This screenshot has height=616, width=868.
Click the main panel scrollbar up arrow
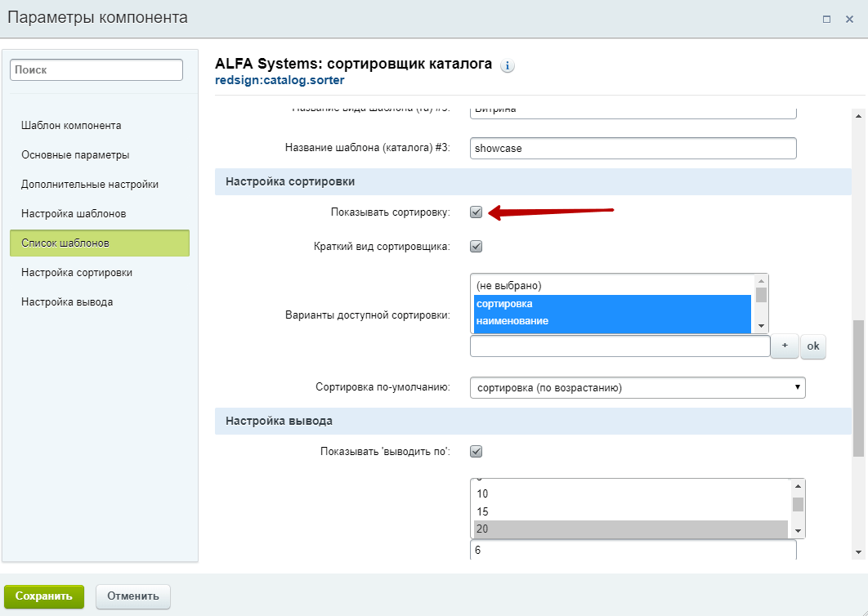[x=858, y=116]
